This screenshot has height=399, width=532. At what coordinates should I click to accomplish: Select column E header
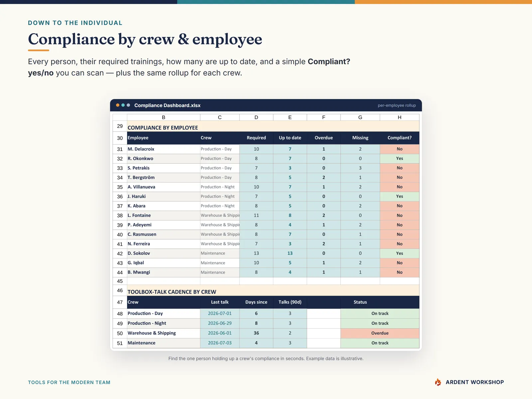click(x=290, y=117)
